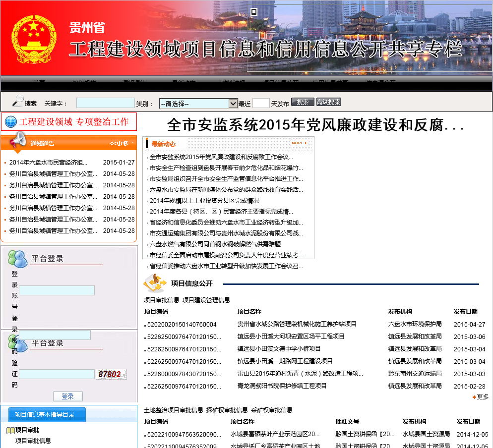493x448 pixels.
Task: Open project 青龙洞紫阳书院保护修缮工程项目
Action: point(282,386)
